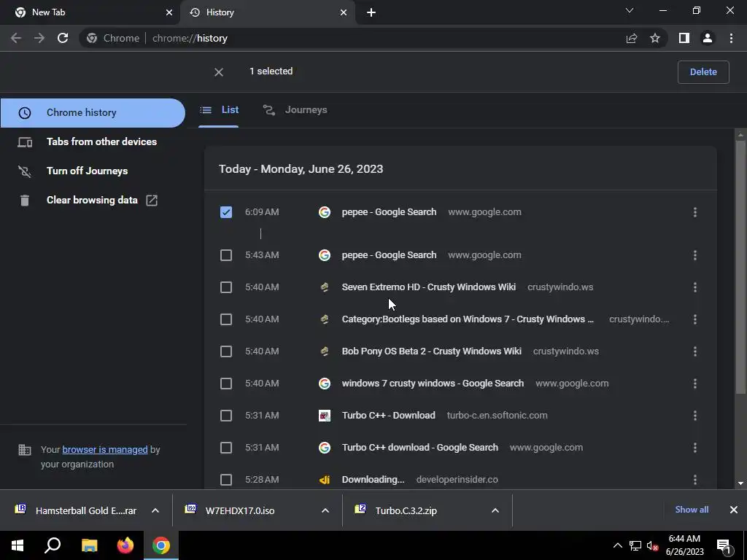Tick the Bob Pony OS Beta 2 checkbox

pyautogui.click(x=226, y=351)
